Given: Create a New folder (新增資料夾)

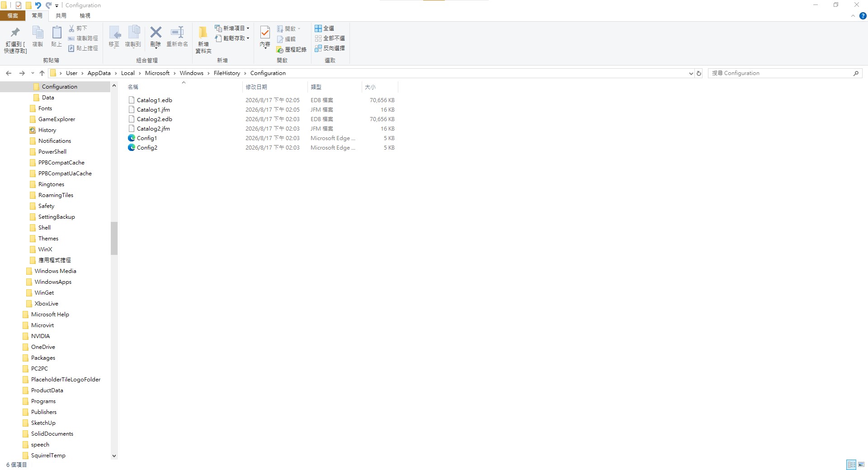Looking at the screenshot, I should [x=203, y=39].
